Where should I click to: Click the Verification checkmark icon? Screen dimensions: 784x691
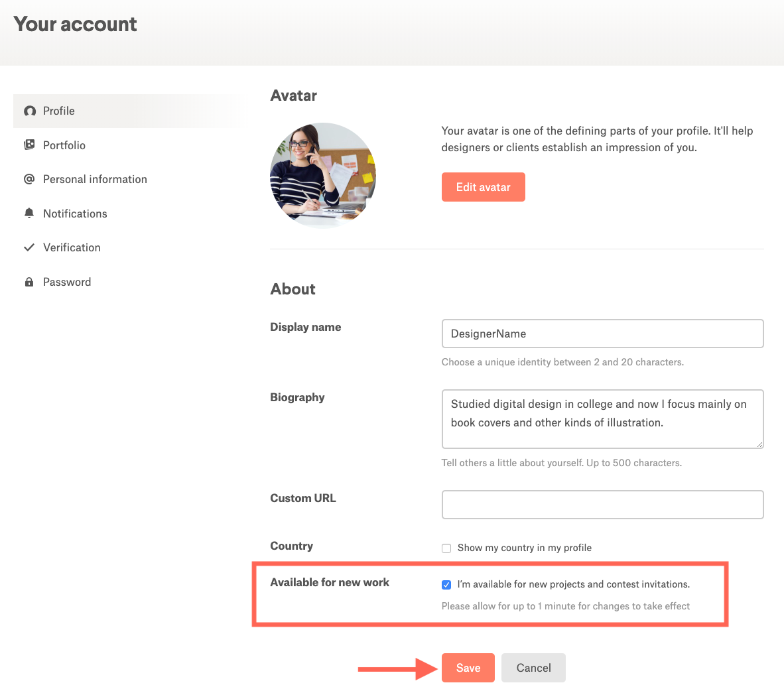pyautogui.click(x=29, y=247)
